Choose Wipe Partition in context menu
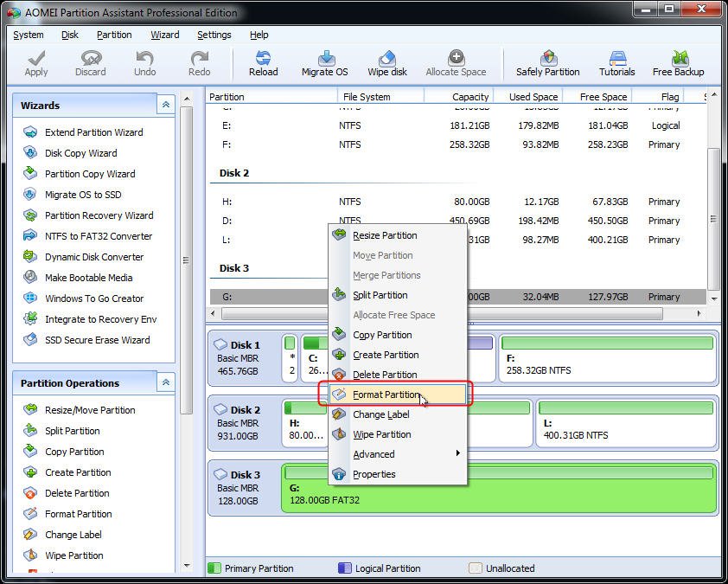This screenshot has height=584, width=728. pos(398,434)
